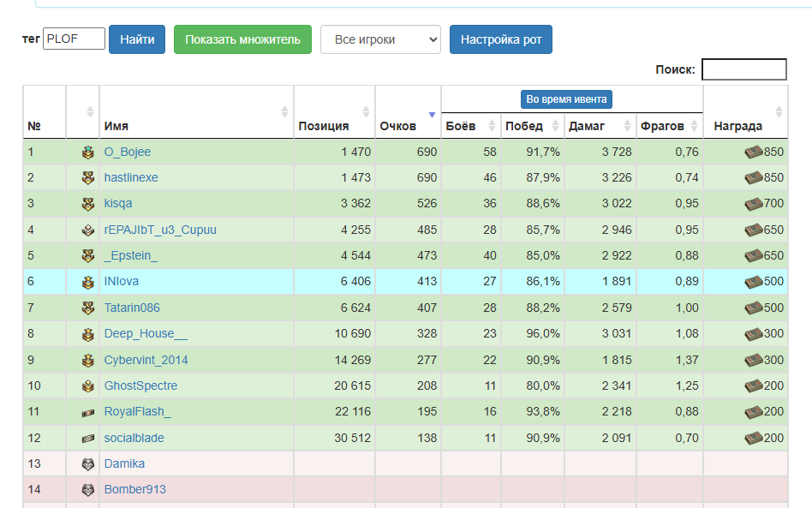
Task: Click position value '1 470'
Action: pos(355,152)
